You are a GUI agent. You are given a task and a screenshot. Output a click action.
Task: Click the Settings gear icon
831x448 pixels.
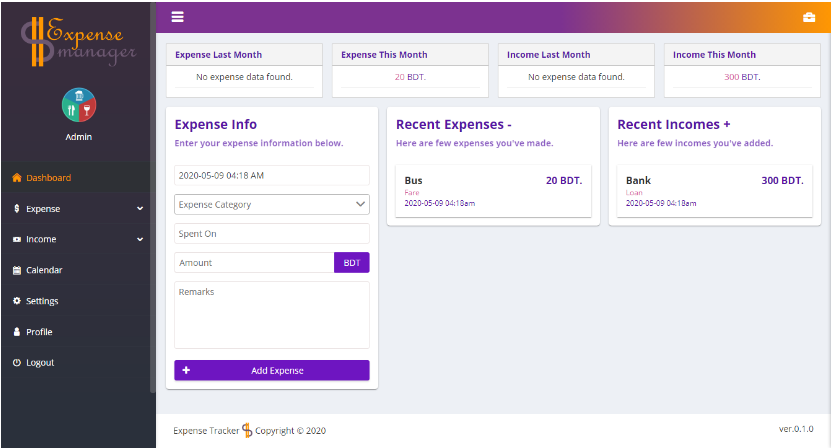click(17, 301)
